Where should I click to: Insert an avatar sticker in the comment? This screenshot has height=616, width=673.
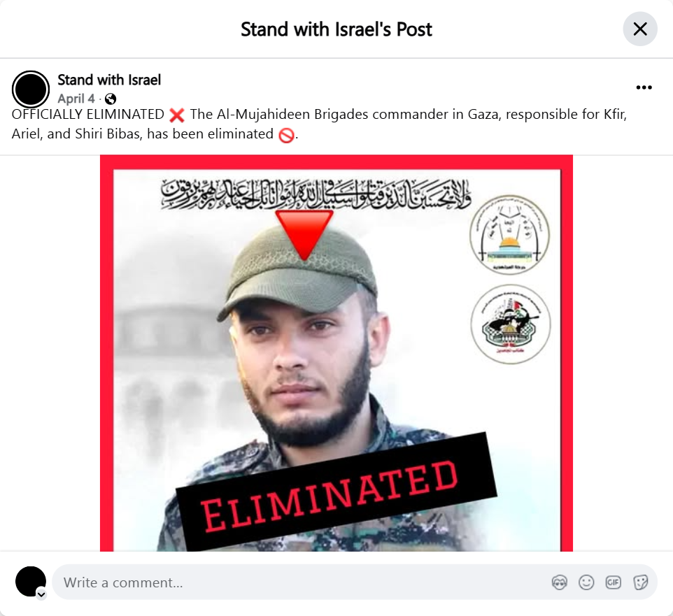[x=559, y=582]
